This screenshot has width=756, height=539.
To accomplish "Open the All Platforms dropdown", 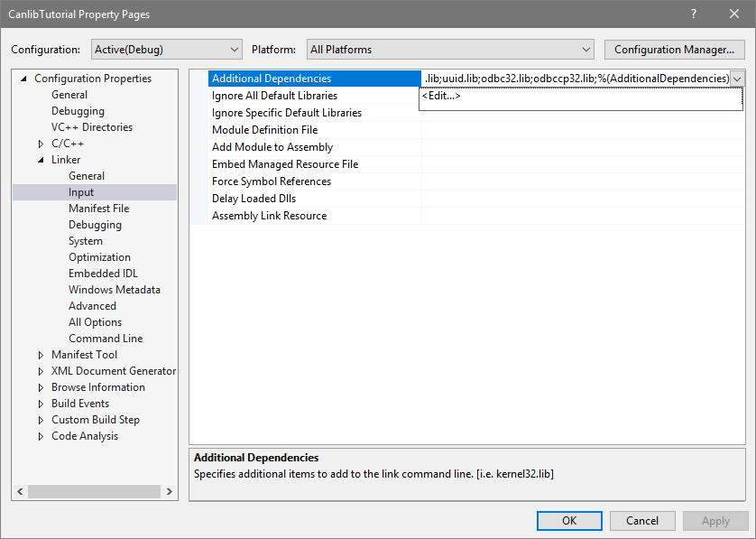I will (586, 49).
